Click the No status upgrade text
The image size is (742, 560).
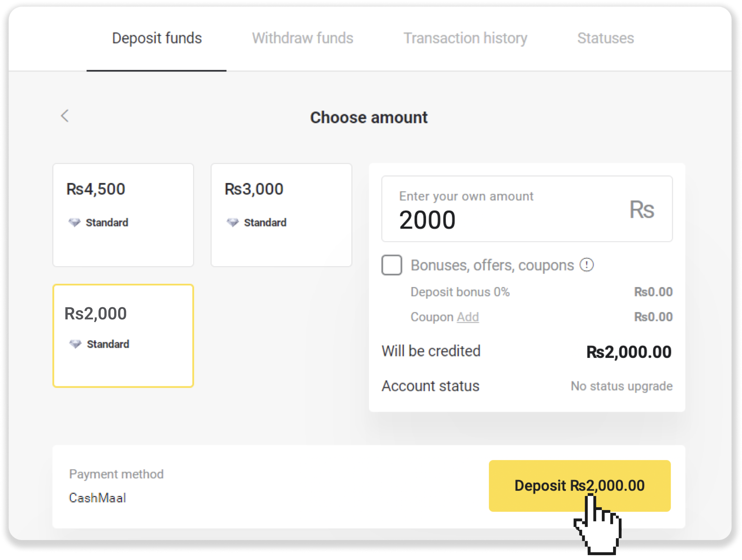(x=622, y=386)
